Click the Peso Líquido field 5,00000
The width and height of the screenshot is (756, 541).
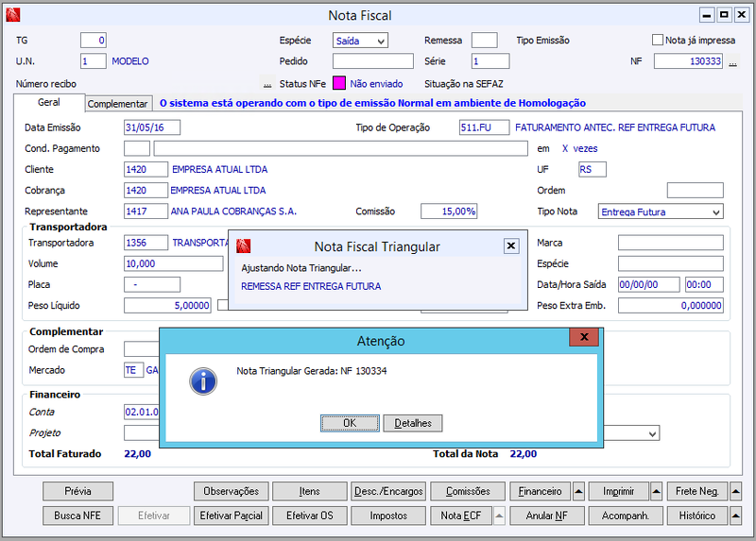167,305
